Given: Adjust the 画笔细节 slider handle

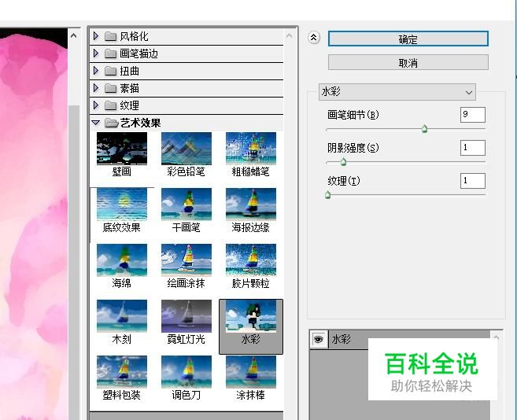Looking at the screenshot, I should [425, 129].
